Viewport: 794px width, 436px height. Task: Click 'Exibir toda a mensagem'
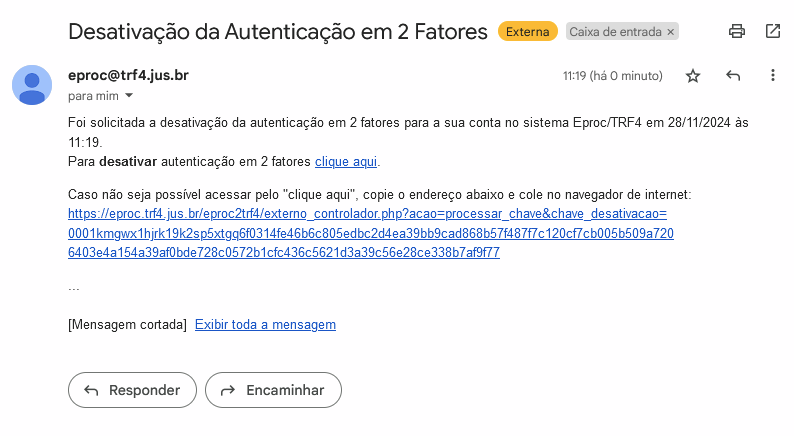coord(265,325)
